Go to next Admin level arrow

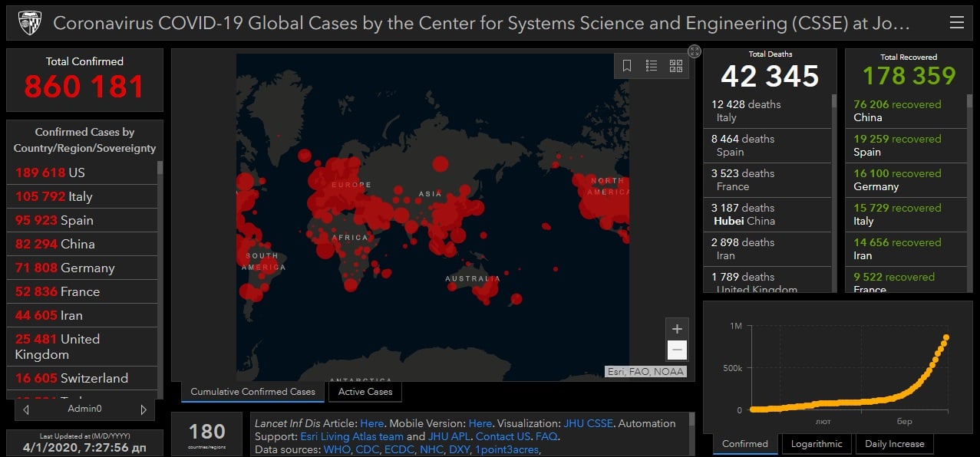pyautogui.click(x=143, y=409)
